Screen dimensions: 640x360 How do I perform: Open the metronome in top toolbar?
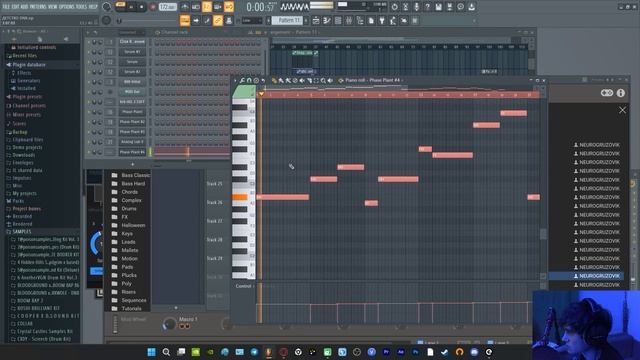[184, 7]
